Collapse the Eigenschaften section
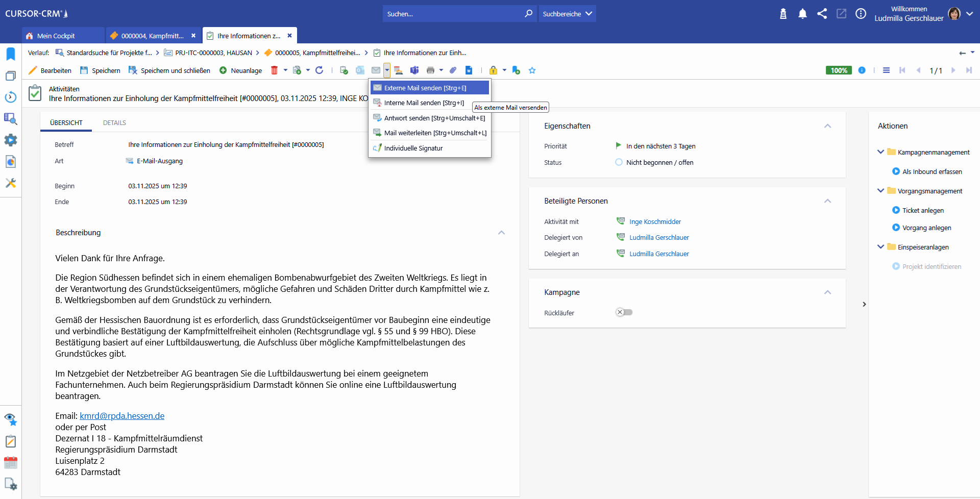Image resolution: width=980 pixels, height=499 pixels. pos(827,126)
